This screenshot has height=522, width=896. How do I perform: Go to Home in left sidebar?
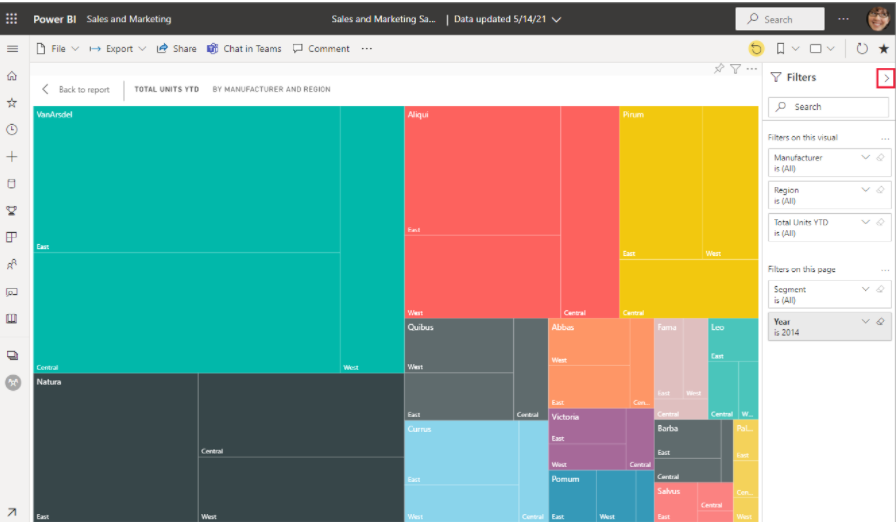[x=12, y=75]
